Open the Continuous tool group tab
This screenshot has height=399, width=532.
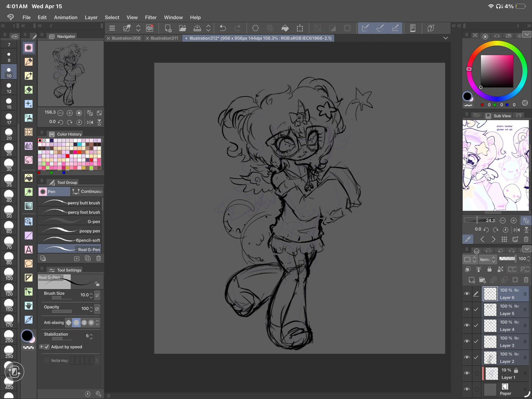[x=87, y=191]
